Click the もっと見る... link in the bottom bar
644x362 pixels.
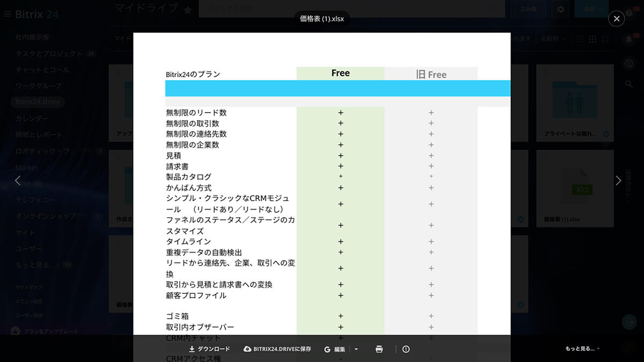click(x=582, y=349)
